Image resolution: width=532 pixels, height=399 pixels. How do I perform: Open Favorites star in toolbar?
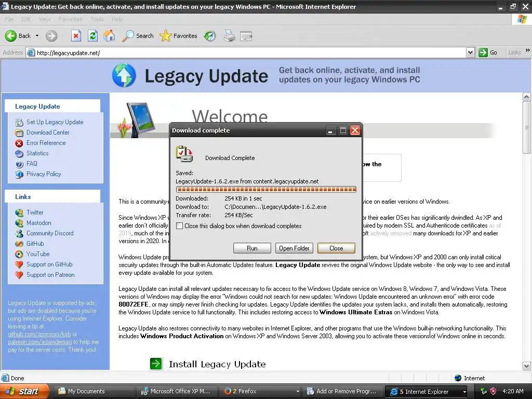tap(179, 36)
